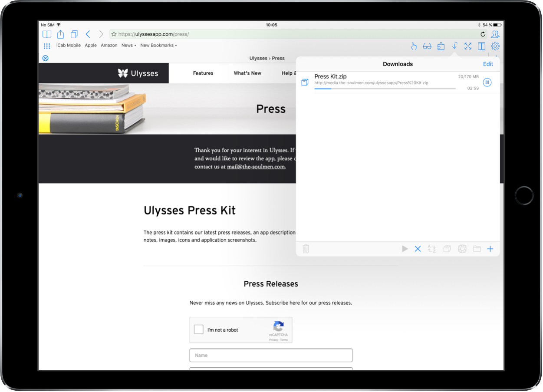Toggle the split view columns icon
This screenshot has height=392, width=543.
pos(481,46)
